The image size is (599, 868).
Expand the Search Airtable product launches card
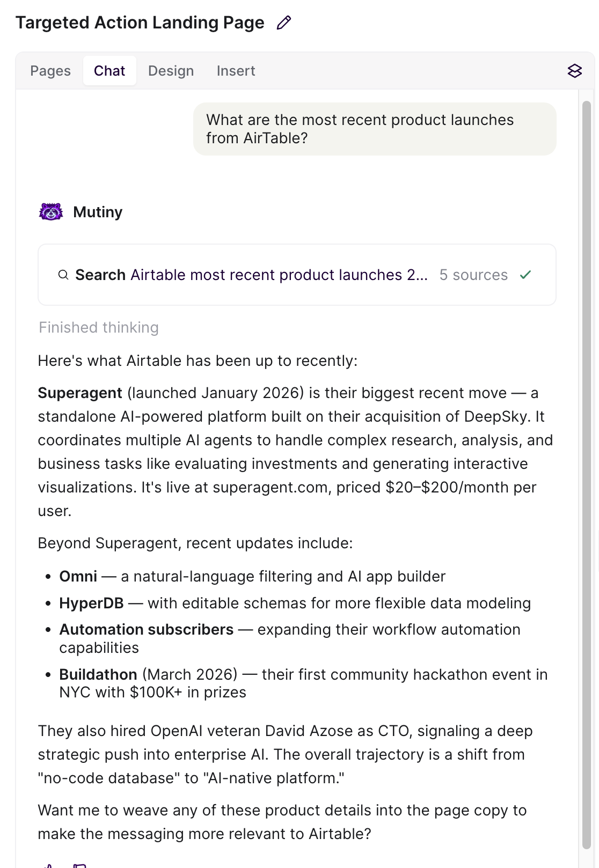click(297, 275)
